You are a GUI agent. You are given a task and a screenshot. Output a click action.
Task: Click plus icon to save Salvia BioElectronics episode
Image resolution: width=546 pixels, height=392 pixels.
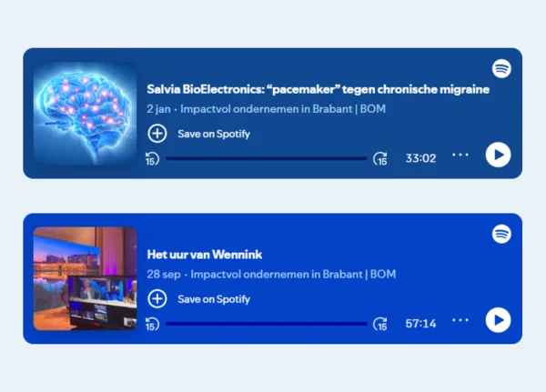pos(157,134)
